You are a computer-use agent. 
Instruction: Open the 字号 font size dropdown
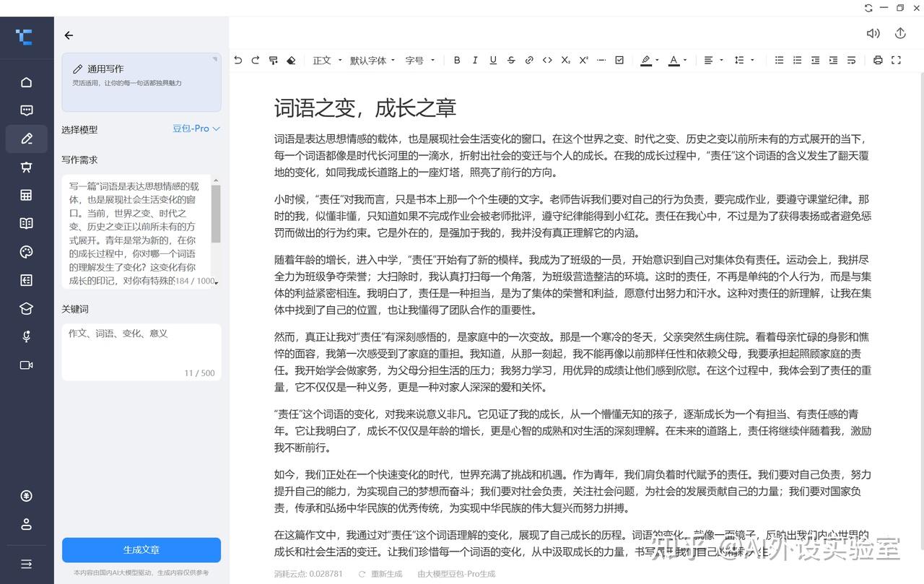pos(420,61)
